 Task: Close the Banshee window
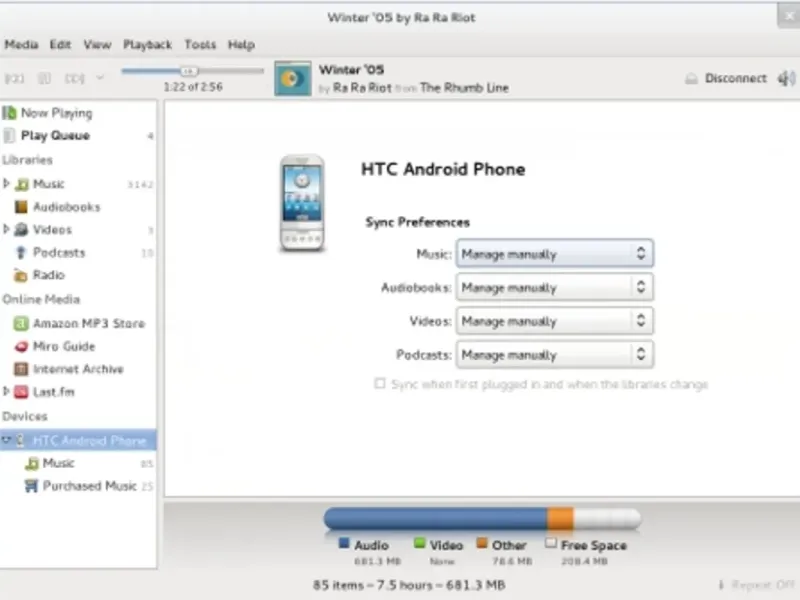click(x=789, y=16)
